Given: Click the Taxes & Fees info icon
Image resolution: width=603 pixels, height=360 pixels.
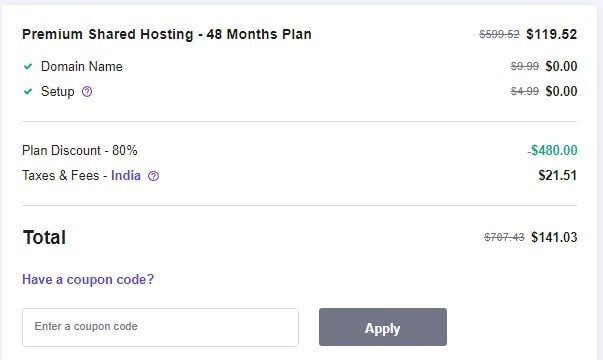Looking at the screenshot, I should tap(153, 176).
